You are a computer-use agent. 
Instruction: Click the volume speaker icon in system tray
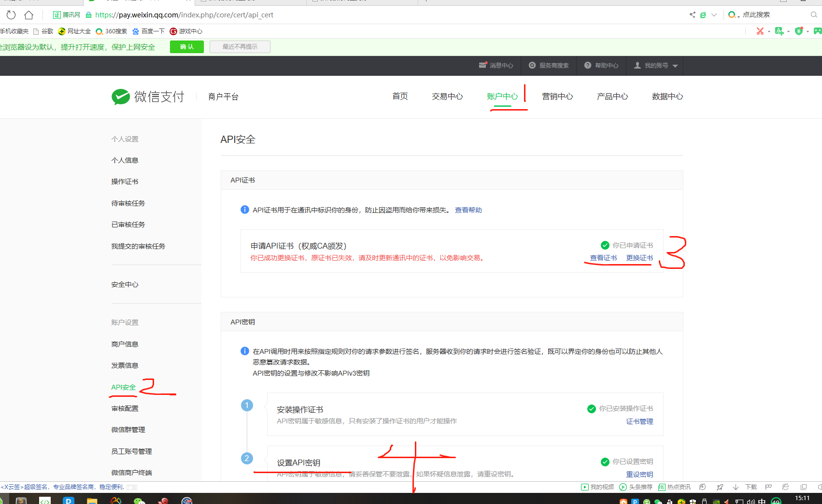point(751,501)
